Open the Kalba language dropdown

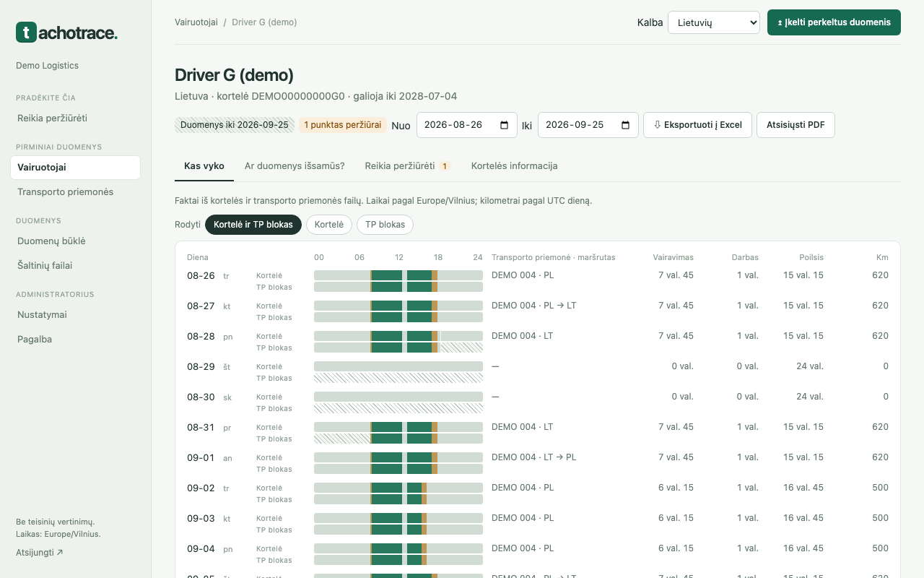click(714, 22)
